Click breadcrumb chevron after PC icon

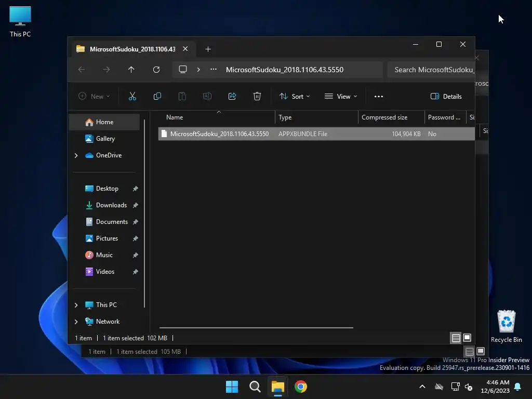click(x=198, y=70)
